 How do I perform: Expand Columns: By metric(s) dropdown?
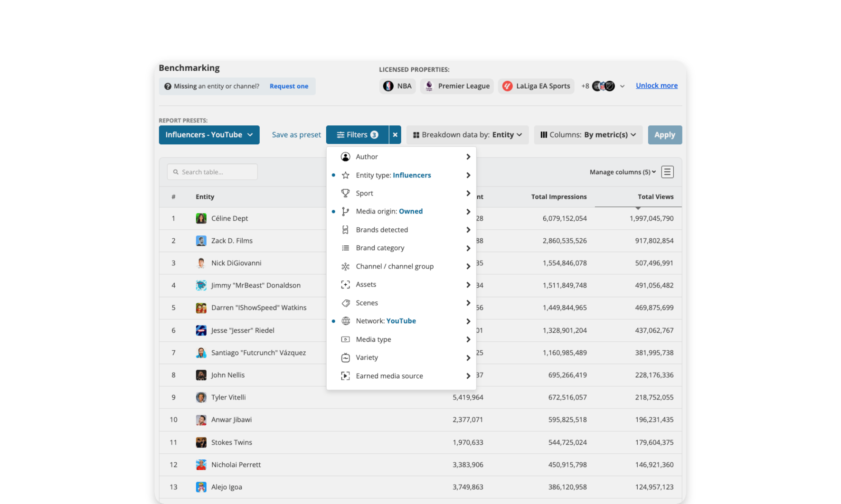tap(588, 135)
